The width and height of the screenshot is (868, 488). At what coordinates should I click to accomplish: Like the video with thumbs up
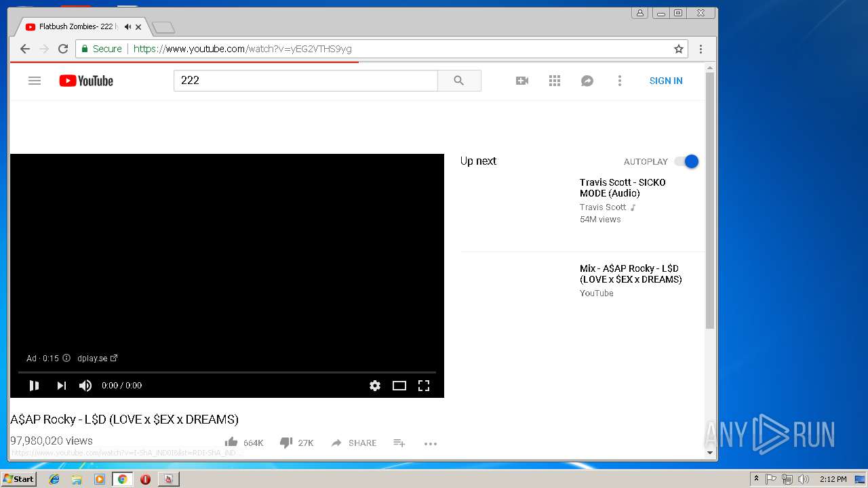[x=231, y=443]
